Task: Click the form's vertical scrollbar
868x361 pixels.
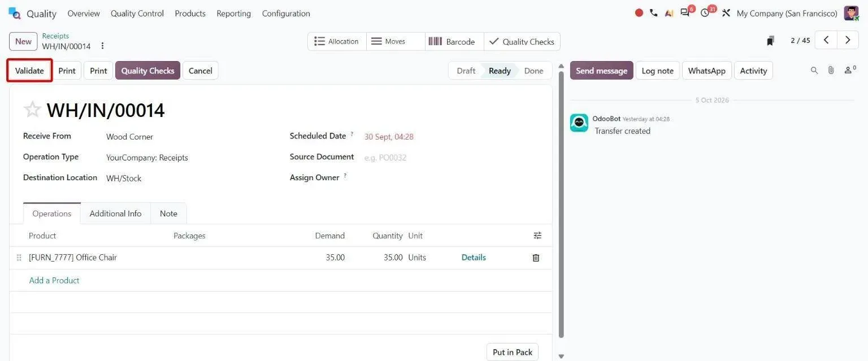Action: pyautogui.click(x=561, y=203)
